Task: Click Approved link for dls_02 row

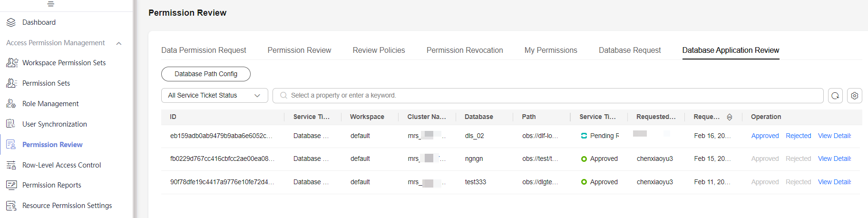Action: click(765, 136)
